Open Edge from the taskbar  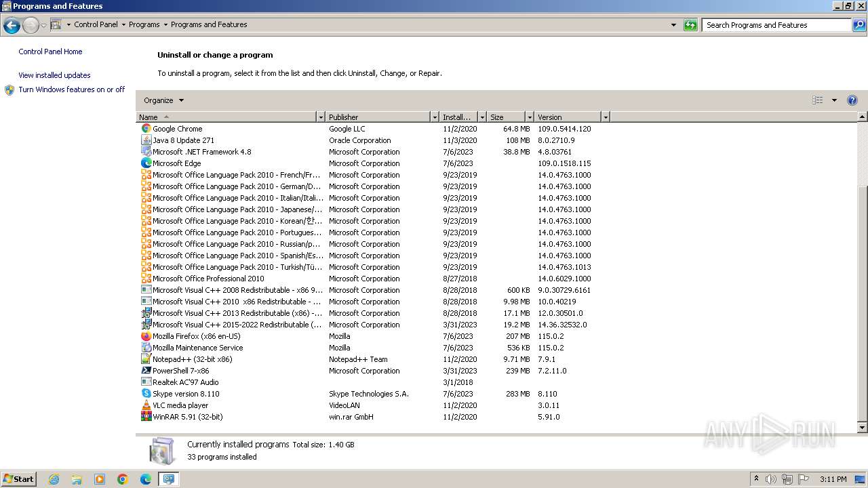(146, 479)
